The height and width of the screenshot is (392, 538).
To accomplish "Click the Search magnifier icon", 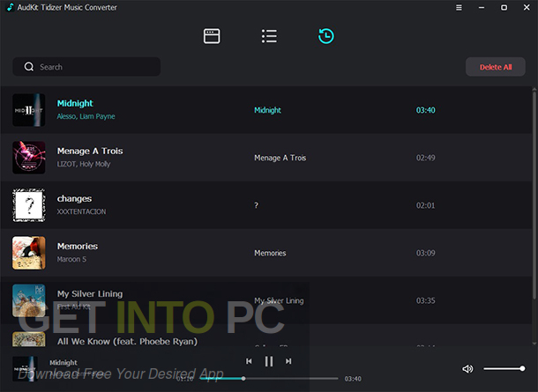I will (29, 66).
